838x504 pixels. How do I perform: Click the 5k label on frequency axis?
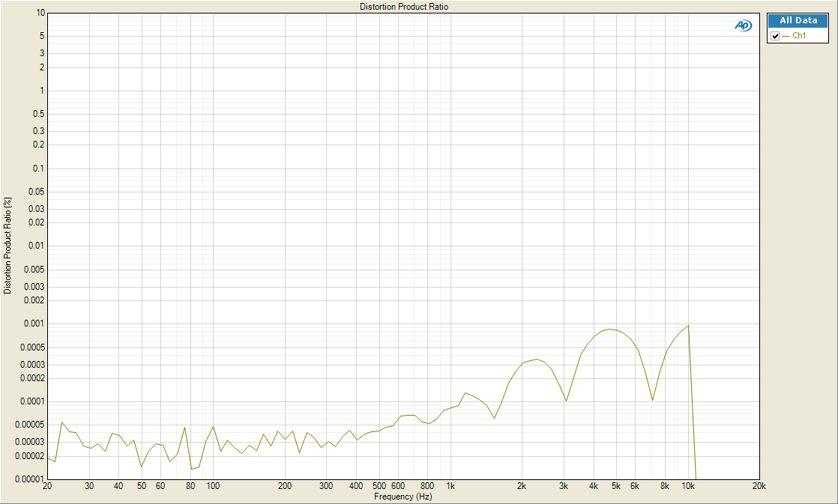click(616, 486)
